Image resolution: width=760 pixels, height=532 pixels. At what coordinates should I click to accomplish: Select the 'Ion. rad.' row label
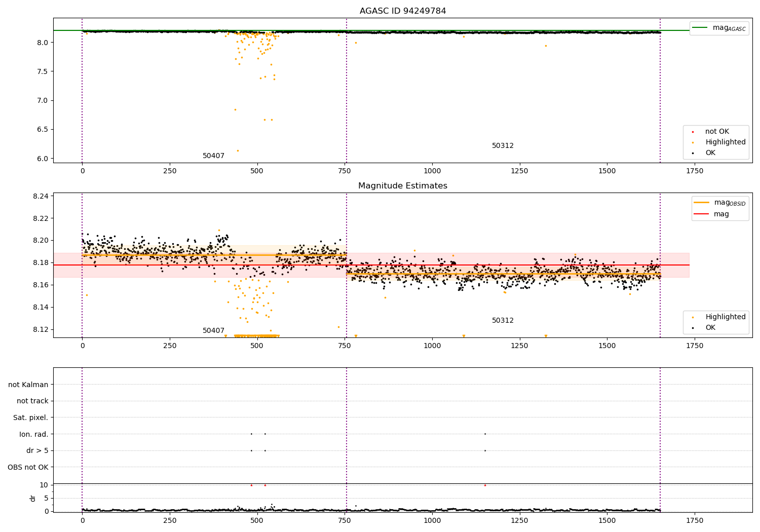pyautogui.click(x=34, y=434)
